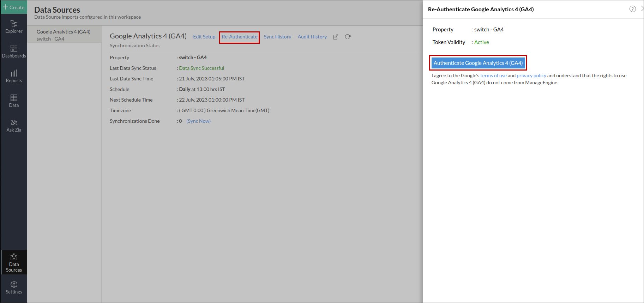Open the privacy policy link

click(x=531, y=75)
